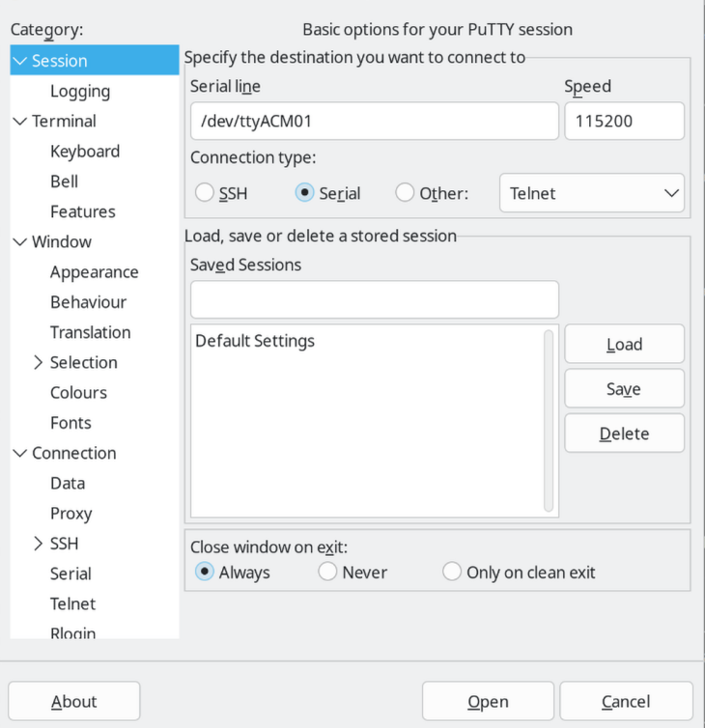The image size is (705, 728).
Task: Go to the Serial settings category
Action: 70,574
